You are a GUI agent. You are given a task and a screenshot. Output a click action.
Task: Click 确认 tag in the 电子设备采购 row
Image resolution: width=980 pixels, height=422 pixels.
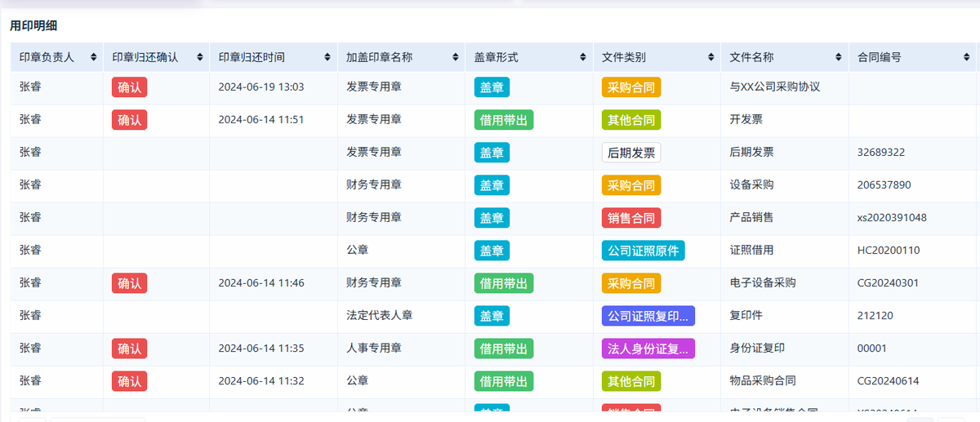(x=129, y=283)
